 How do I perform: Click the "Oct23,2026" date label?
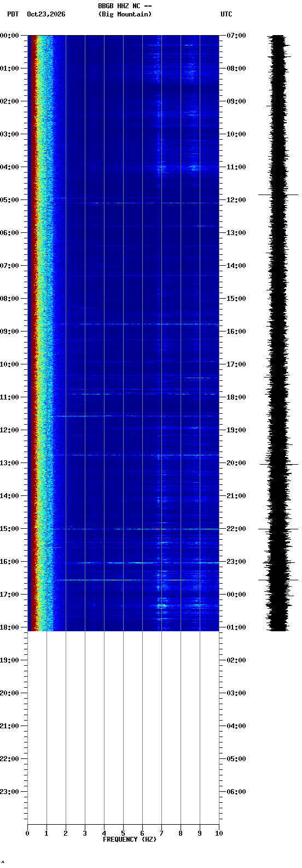tap(46, 14)
